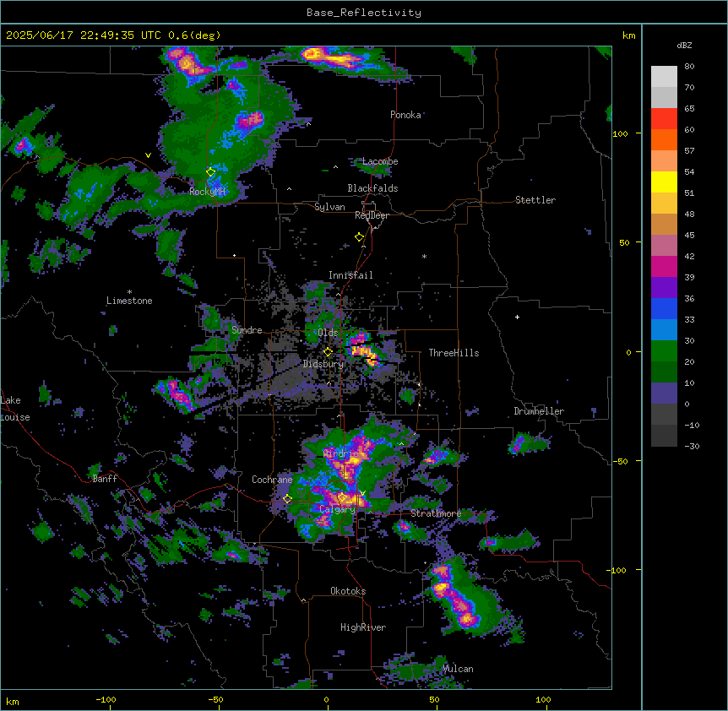Click the white plus marker west of Drumheller region

tap(517, 317)
